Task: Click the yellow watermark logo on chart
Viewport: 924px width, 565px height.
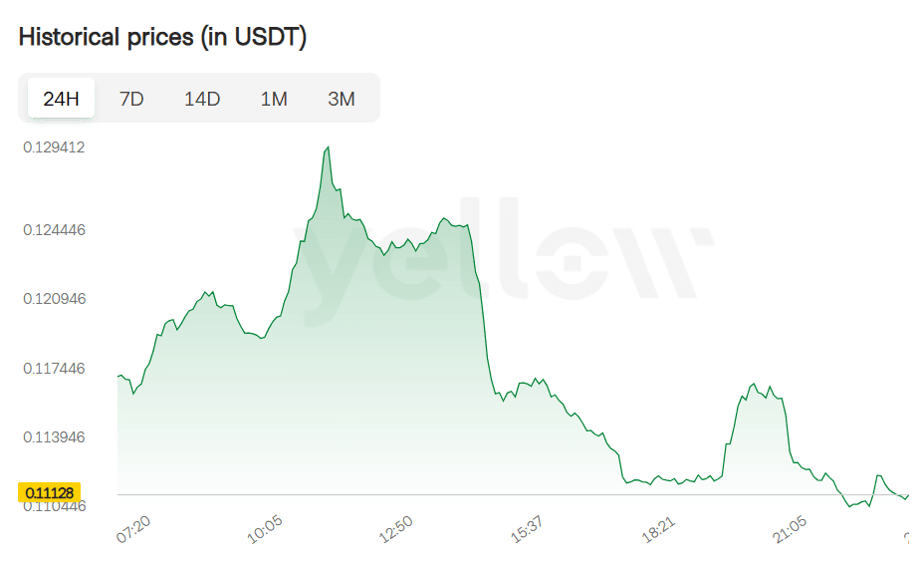Action: [505, 255]
